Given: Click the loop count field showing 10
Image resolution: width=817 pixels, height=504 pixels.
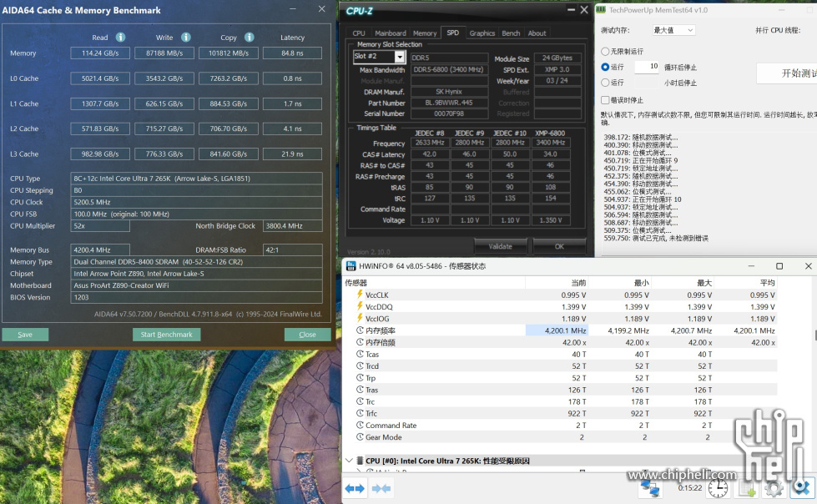Looking at the screenshot, I should (647, 67).
